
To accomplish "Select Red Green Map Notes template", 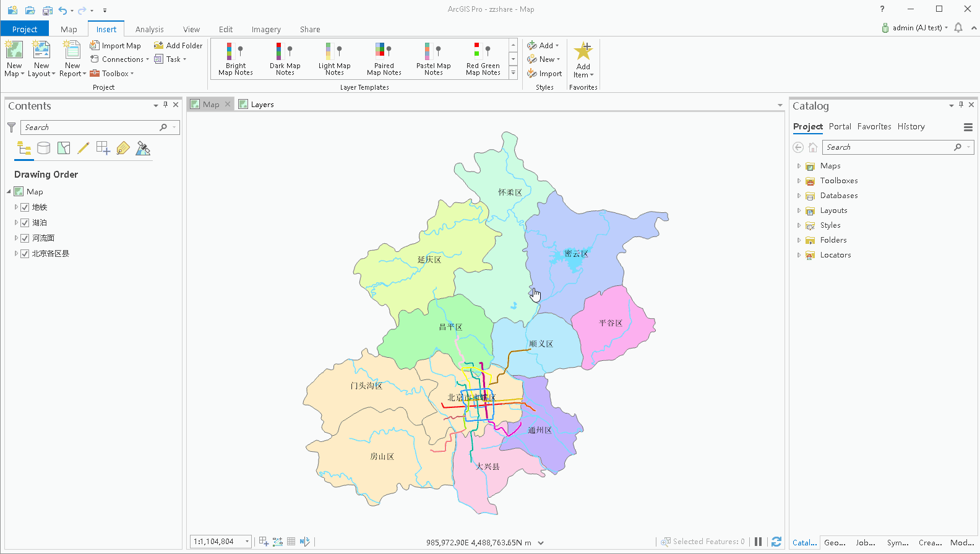I will click(483, 59).
